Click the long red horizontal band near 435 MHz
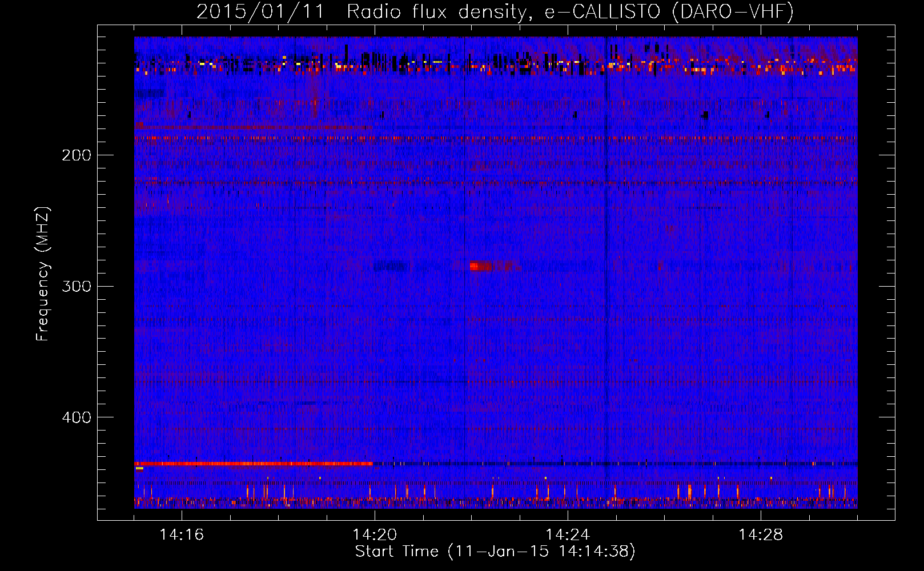924x571 pixels. click(x=254, y=464)
